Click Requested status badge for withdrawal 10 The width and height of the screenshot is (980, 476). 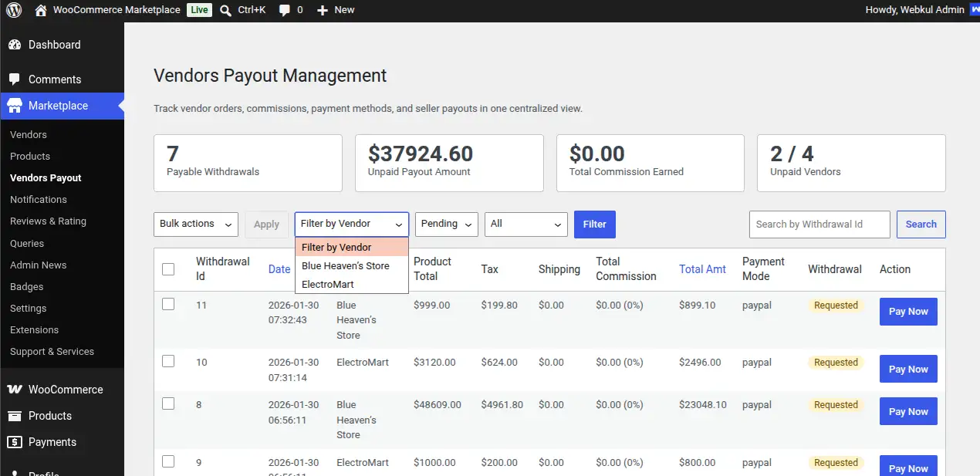836,363
